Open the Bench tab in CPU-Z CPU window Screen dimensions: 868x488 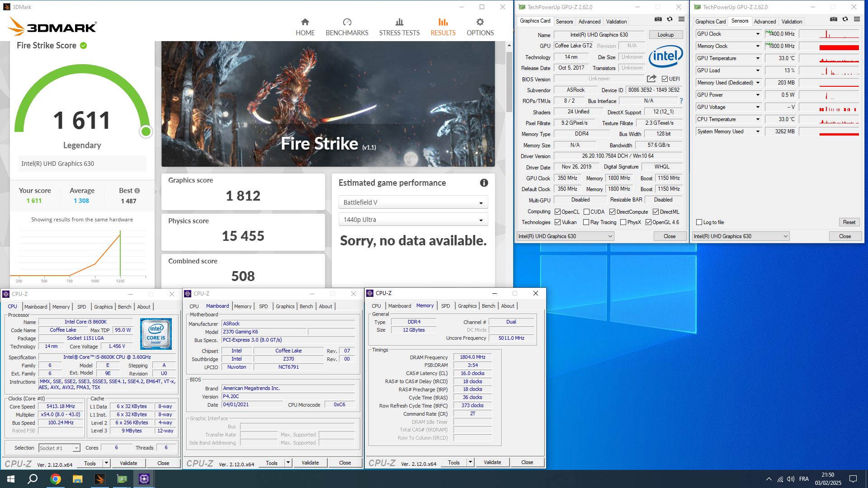coord(124,307)
